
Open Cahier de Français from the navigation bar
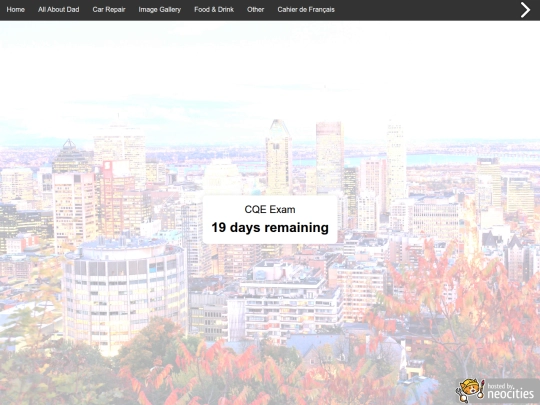pos(306,10)
